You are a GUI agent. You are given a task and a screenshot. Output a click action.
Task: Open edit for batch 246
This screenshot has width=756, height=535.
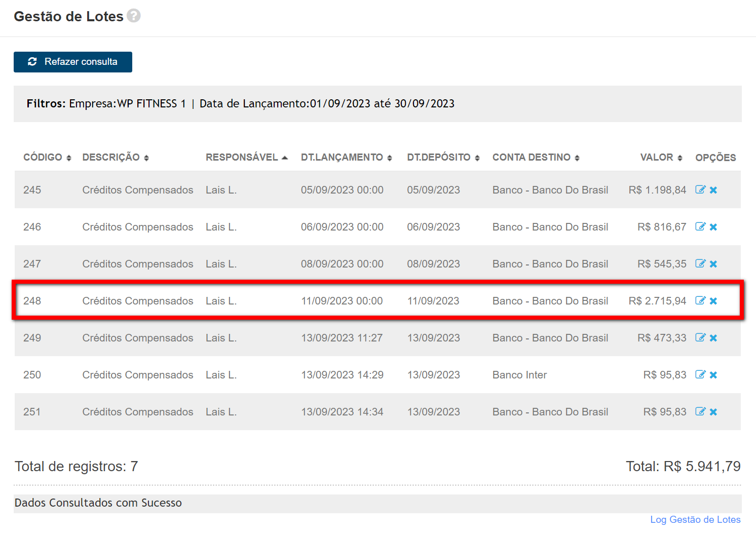pos(700,226)
